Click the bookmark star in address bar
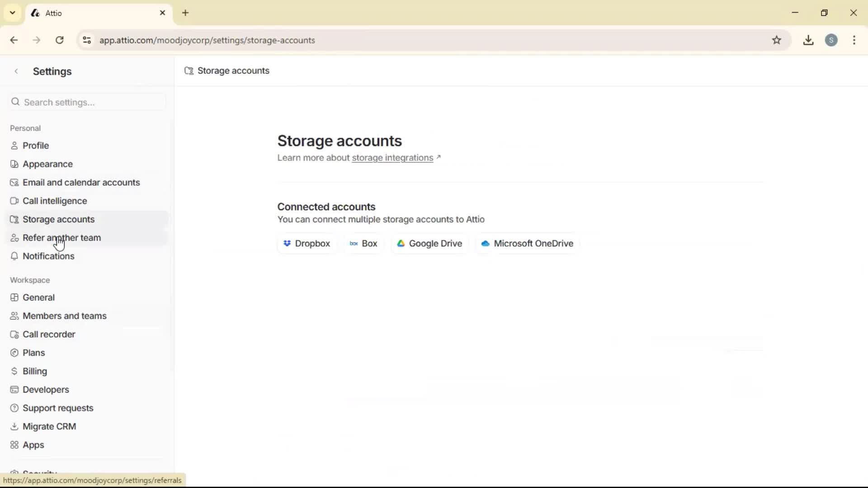Image resolution: width=868 pixels, height=488 pixels. 777,40
